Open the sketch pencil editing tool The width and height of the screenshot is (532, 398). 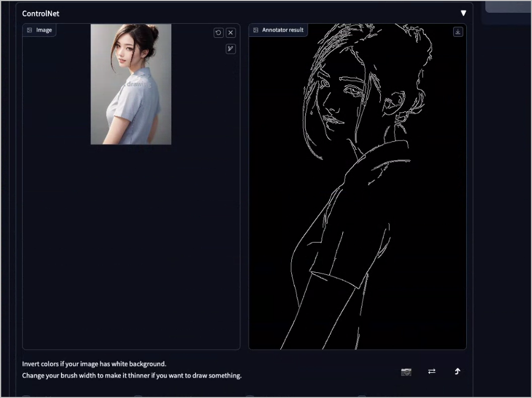point(231,48)
